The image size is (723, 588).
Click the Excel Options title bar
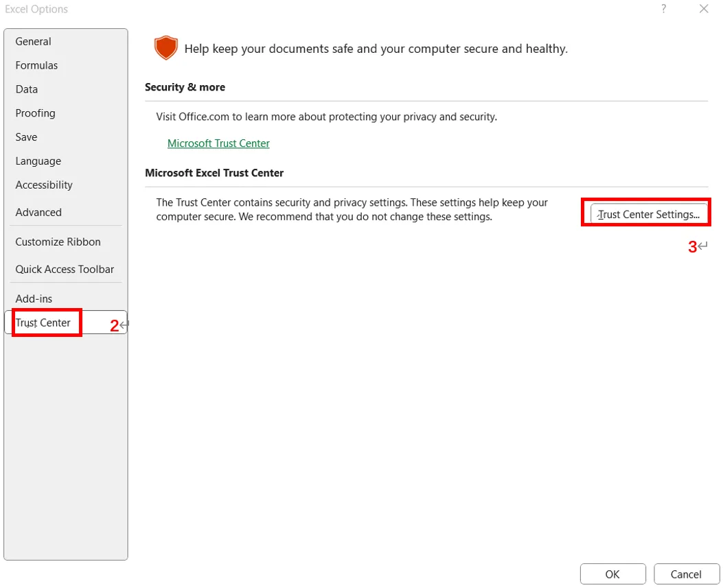[x=275, y=9]
